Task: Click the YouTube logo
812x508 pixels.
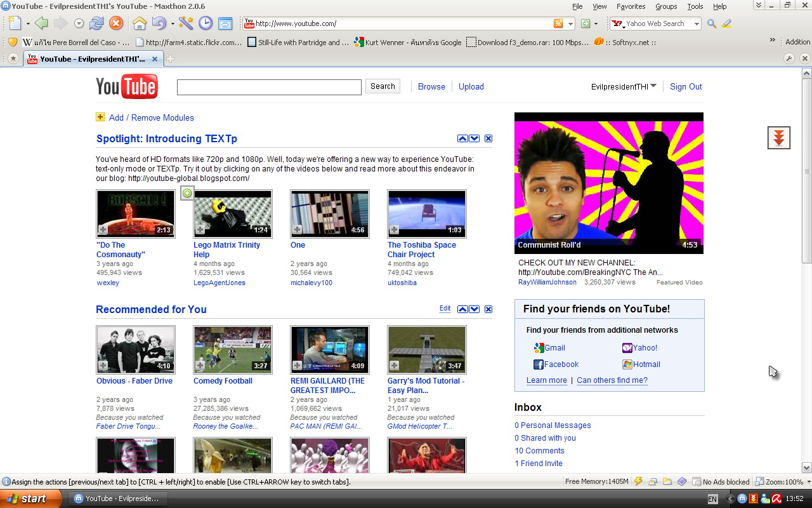Action: pos(127,87)
